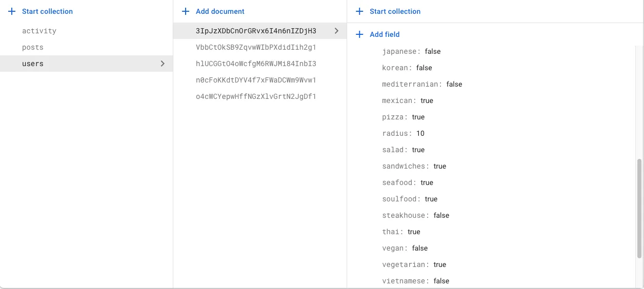The height and width of the screenshot is (289, 644).
Task: Click the pizza field name
Action: click(x=394, y=117)
